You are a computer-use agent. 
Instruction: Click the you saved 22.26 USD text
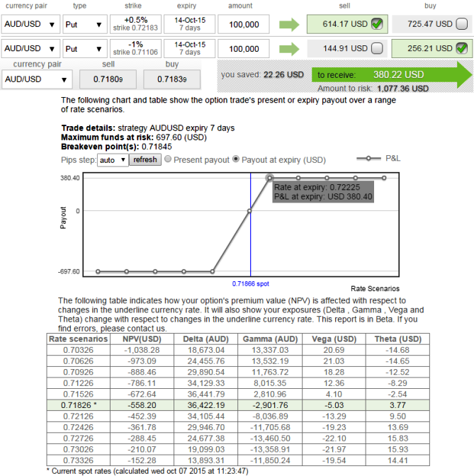tap(262, 74)
